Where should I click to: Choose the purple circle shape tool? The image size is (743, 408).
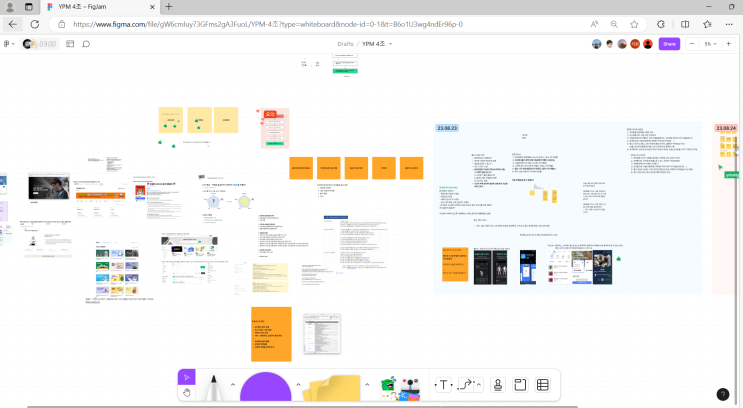point(265,386)
